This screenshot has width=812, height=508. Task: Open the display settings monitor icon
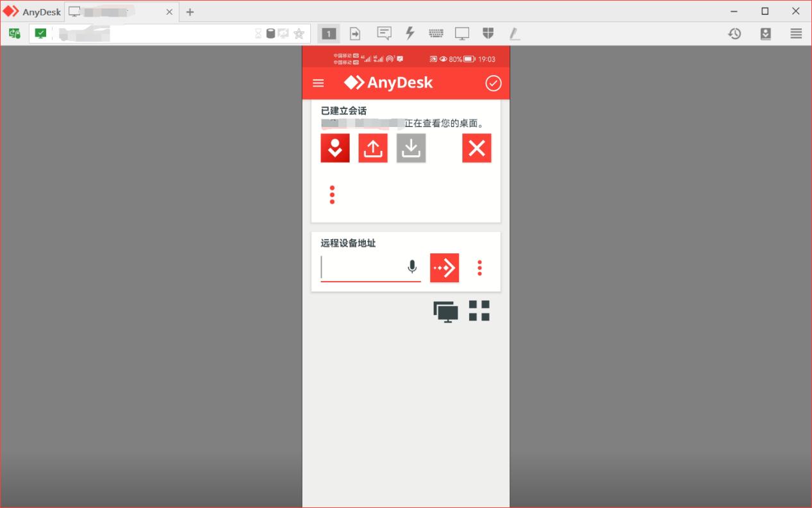(x=462, y=34)
